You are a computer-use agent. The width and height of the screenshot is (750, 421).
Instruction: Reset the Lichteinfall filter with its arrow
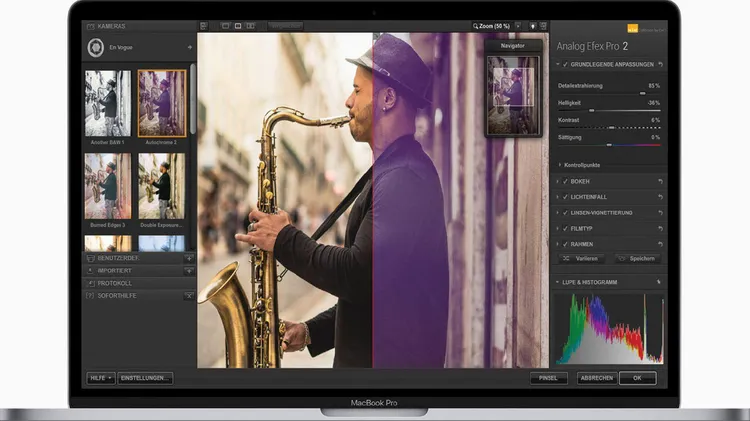661,197
